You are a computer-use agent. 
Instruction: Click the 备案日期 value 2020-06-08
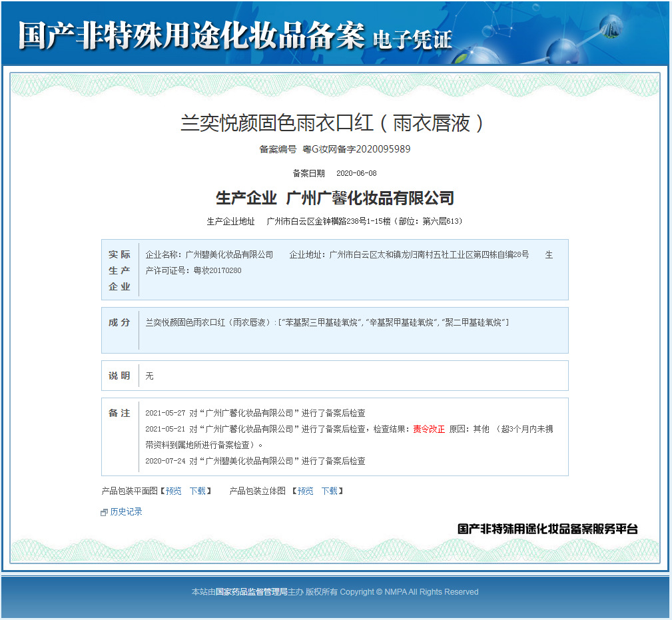[356, 173]
